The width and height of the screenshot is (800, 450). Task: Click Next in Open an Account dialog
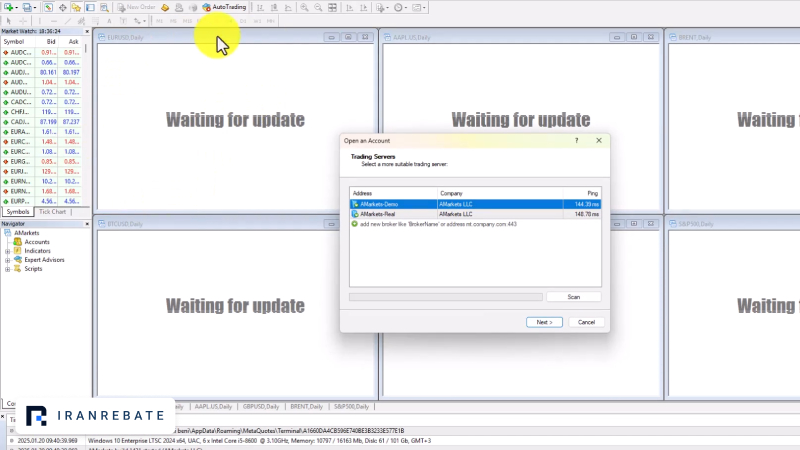pos(544,322)
